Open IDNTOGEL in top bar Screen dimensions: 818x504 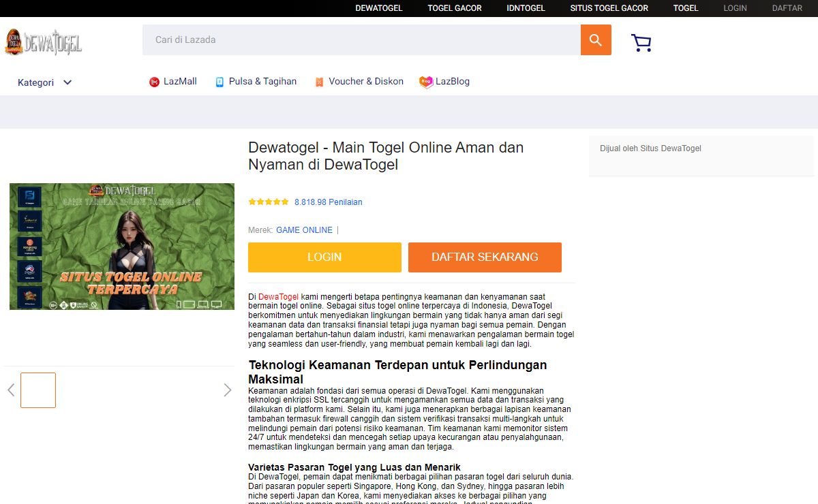tap(526, 8)
